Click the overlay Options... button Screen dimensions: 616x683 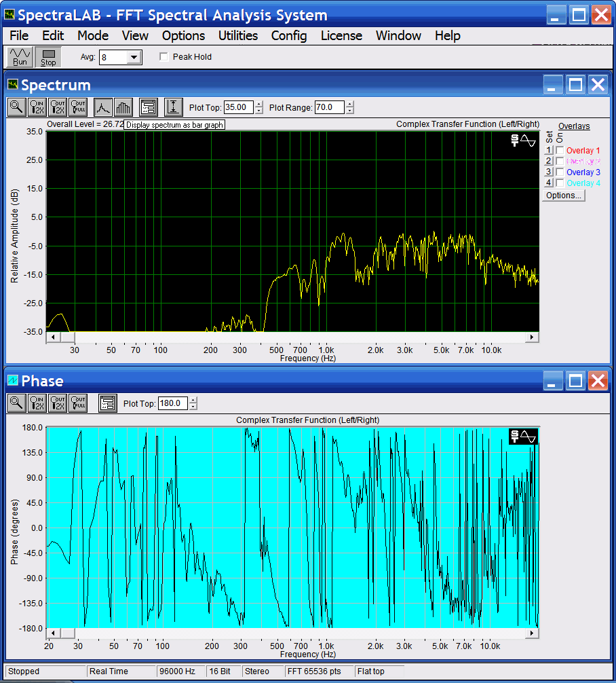click(x=564, y=196)
